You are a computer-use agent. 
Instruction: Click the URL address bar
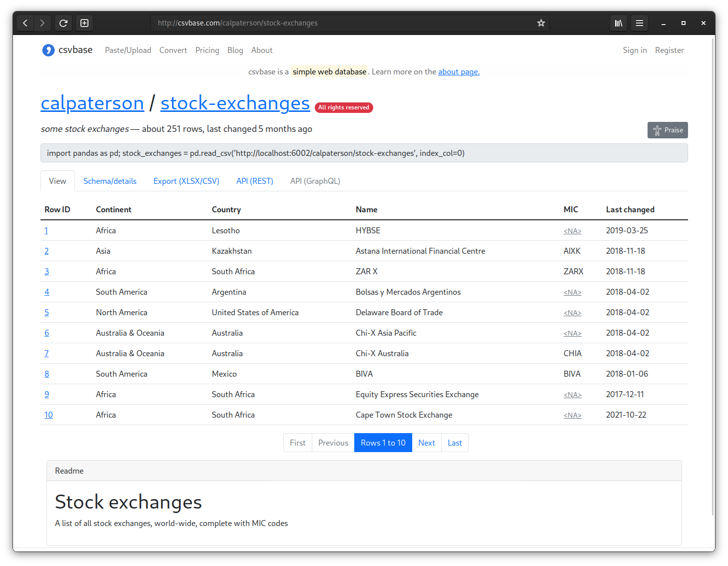(x=345, y=23)
